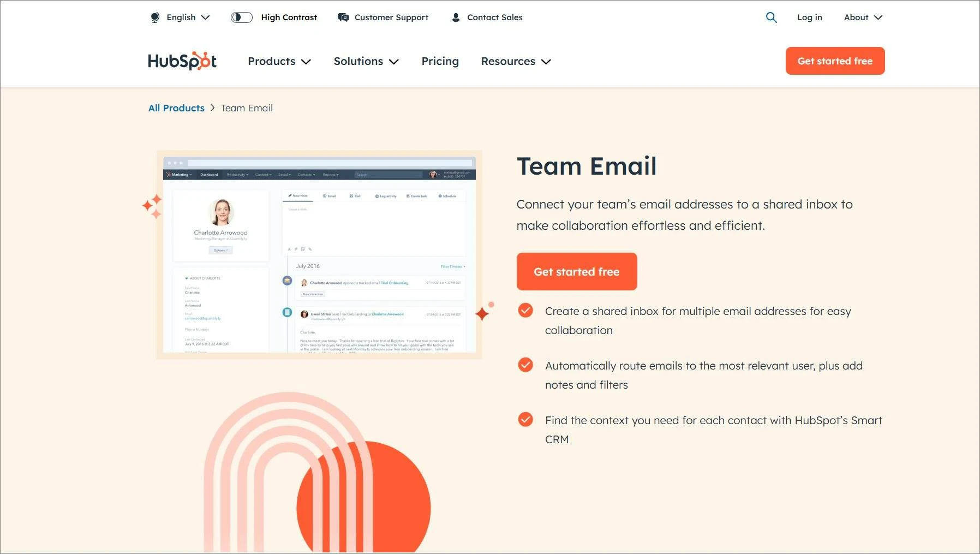The width and height of the screenshot is (980, 554).
Task: Click the Team Email product screenshot
Action: (x=319, y=254)
